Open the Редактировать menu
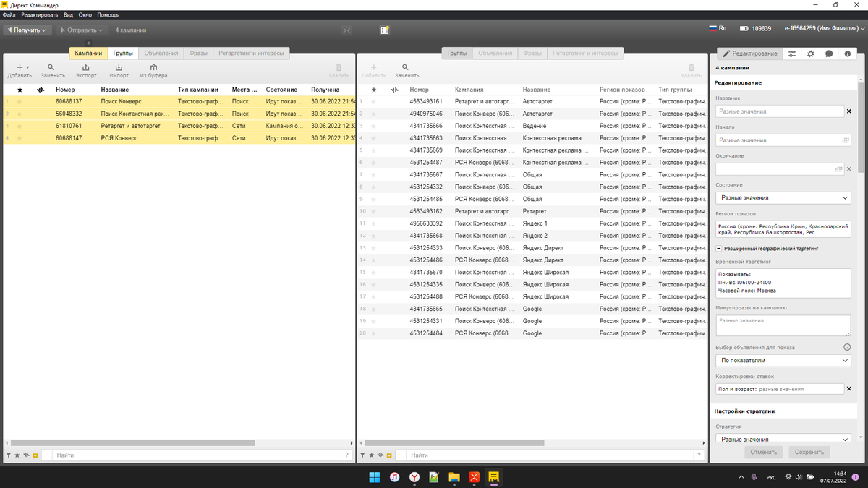Viewport: 868px width, 488px height. pos(41,14)
